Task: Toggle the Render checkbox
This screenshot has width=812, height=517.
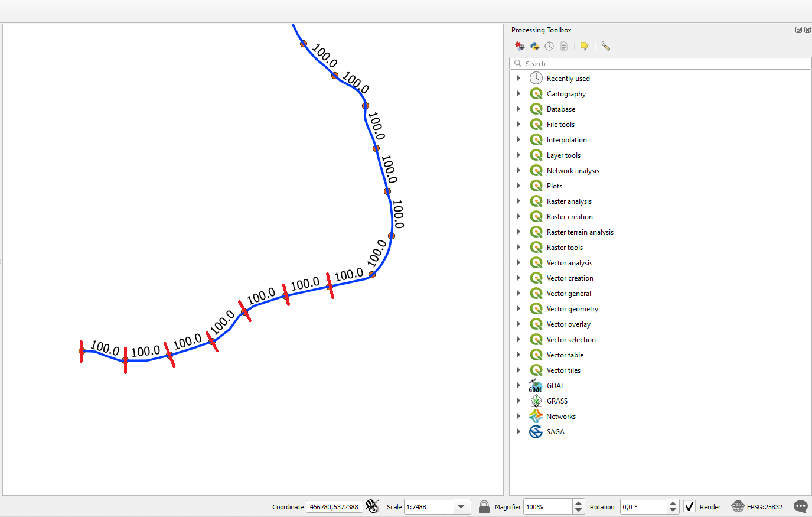Action: (689, 506)
